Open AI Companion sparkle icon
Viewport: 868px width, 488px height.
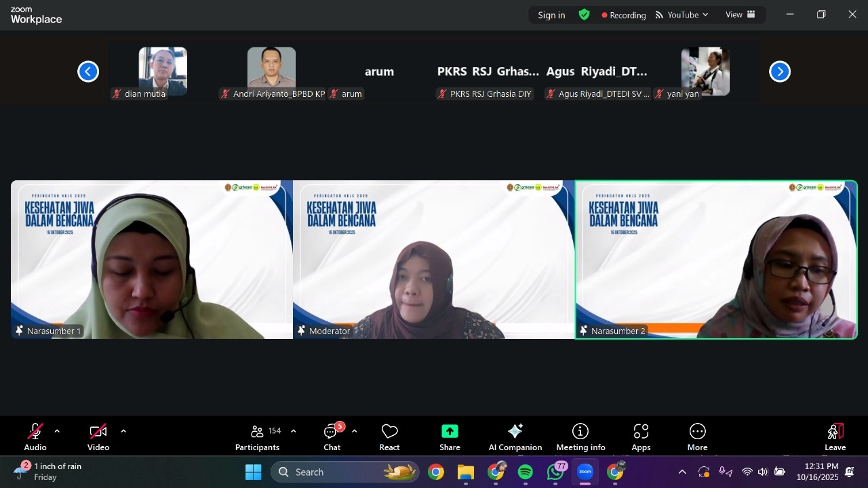(x=515, y=432)
